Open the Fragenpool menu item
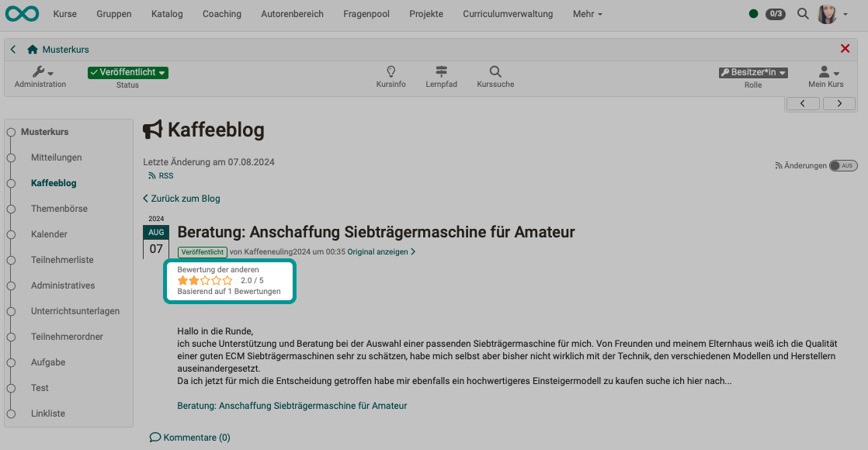The height and width of the screenshot is (450, 868). coord(366,13)
